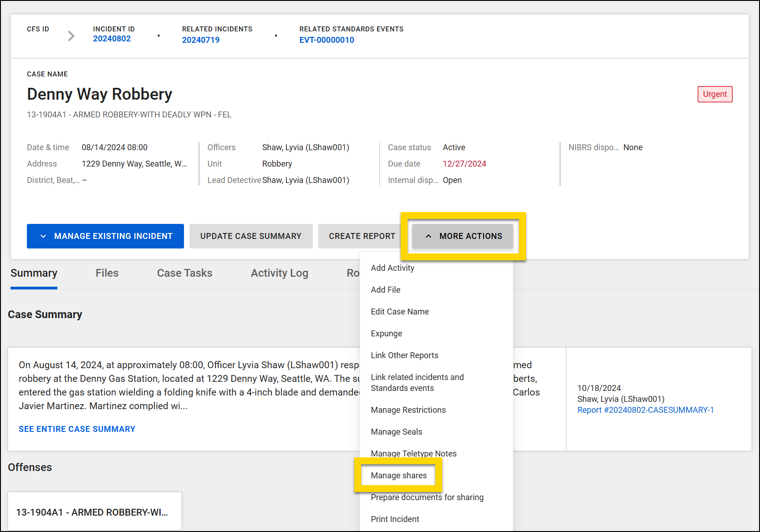
Task: Click the breadcrumb arrow next to CFS ID
Action: pyautogui.click(x=71, y=35)
